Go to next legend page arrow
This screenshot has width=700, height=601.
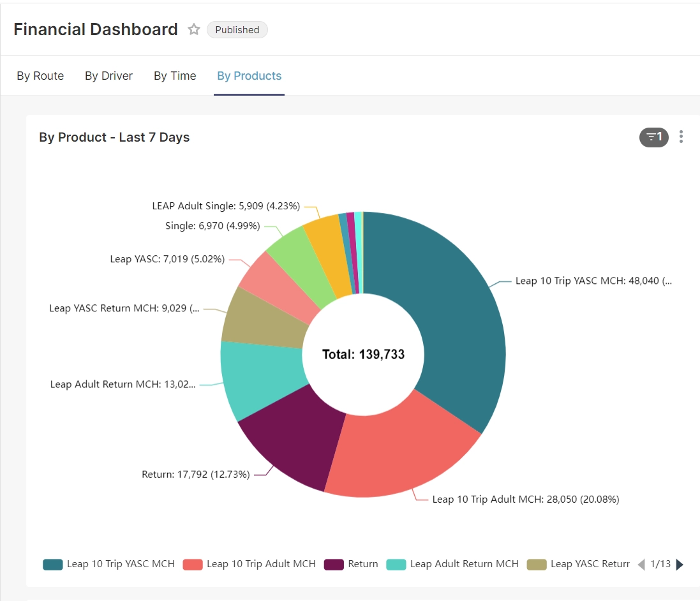[x=680, y=564]
